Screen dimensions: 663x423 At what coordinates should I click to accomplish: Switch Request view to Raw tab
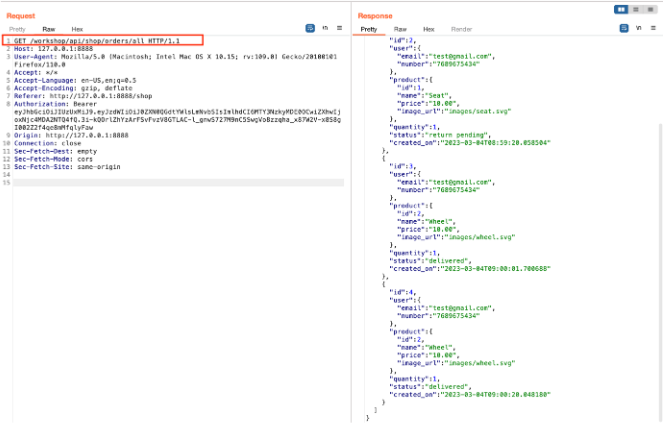tap(49, 29)
